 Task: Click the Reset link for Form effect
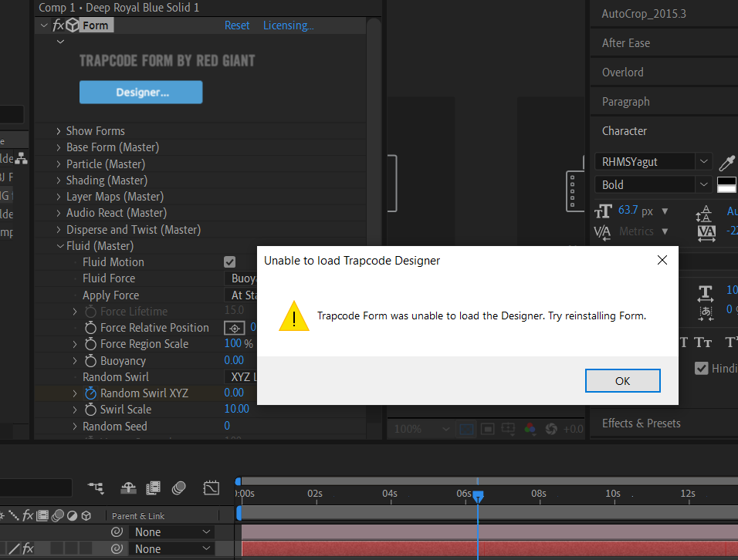coord(237,25)
